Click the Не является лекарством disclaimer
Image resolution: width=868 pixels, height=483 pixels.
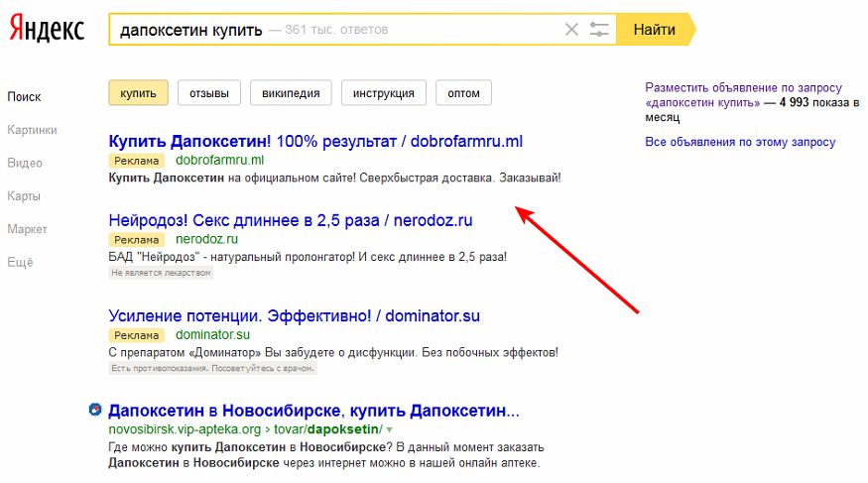pyautogui.click(x=161, y=273)
